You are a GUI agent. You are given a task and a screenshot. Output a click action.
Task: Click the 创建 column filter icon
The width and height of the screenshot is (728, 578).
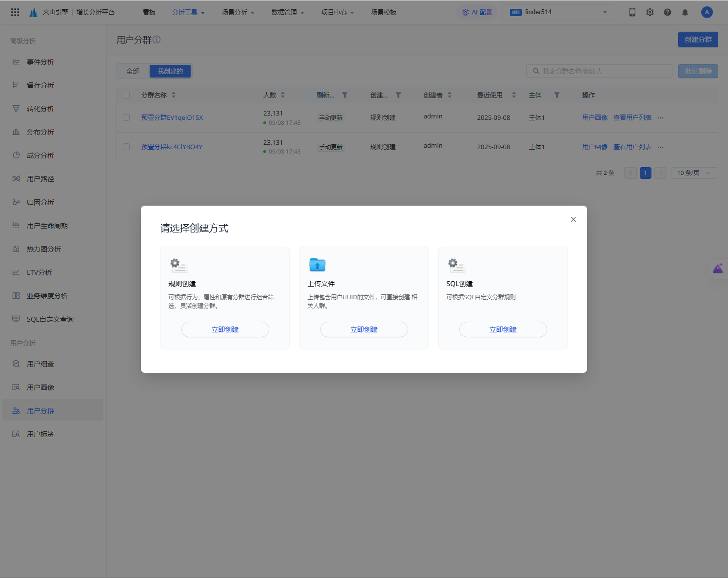(x=398, y=95)
